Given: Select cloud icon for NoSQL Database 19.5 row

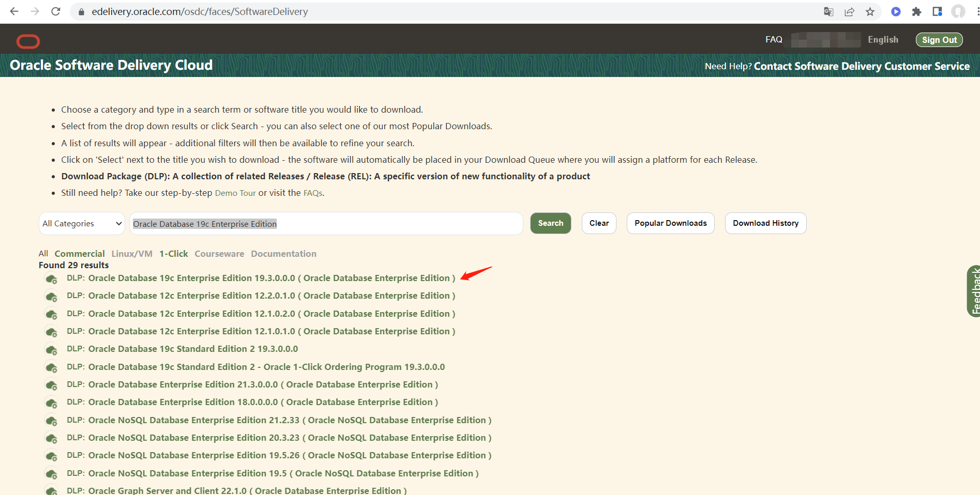Looking at the screenshot, I should [x=51, y=475].
